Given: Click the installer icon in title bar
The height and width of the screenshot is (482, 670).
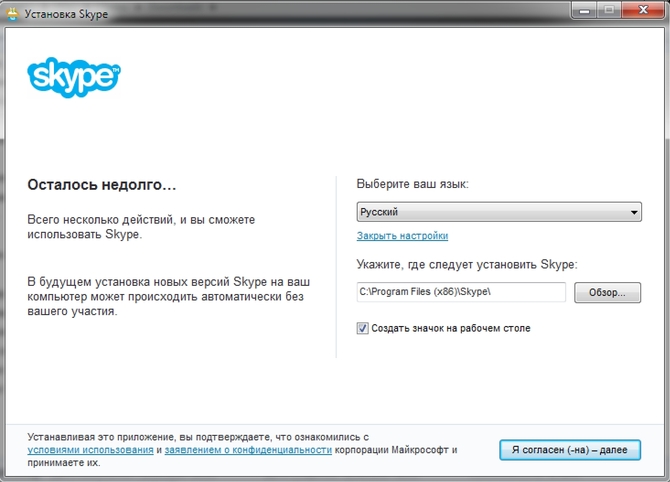Looking at the screenshot, I should [13, 14].
